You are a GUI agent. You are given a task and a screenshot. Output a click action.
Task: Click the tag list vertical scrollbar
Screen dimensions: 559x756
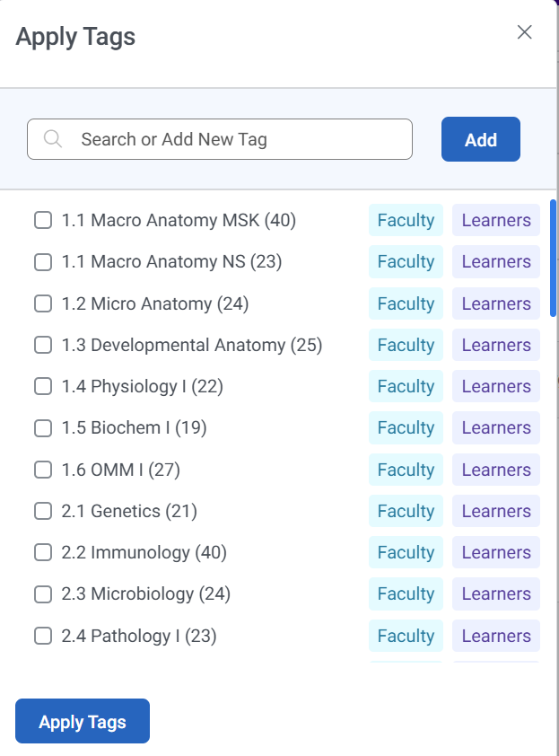tap(553, 259)
